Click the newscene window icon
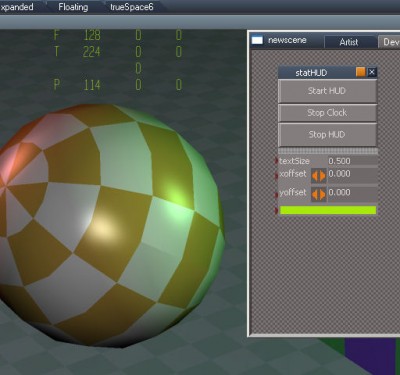The width and height of the screenshot is (400, 375). pos(257,40)
